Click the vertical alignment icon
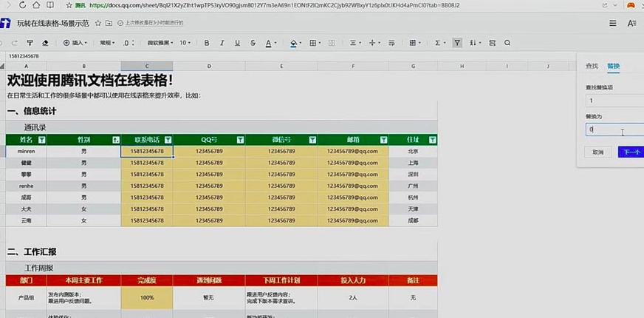 pos(372,43)
